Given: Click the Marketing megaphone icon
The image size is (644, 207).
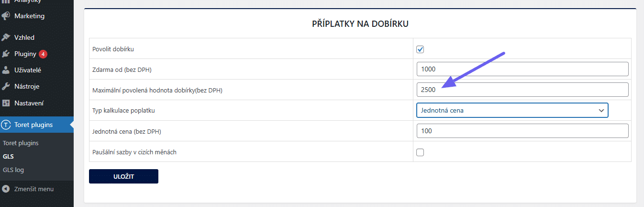Looking at the screenshot, I should pyautogui.click(x=6, y=16).
